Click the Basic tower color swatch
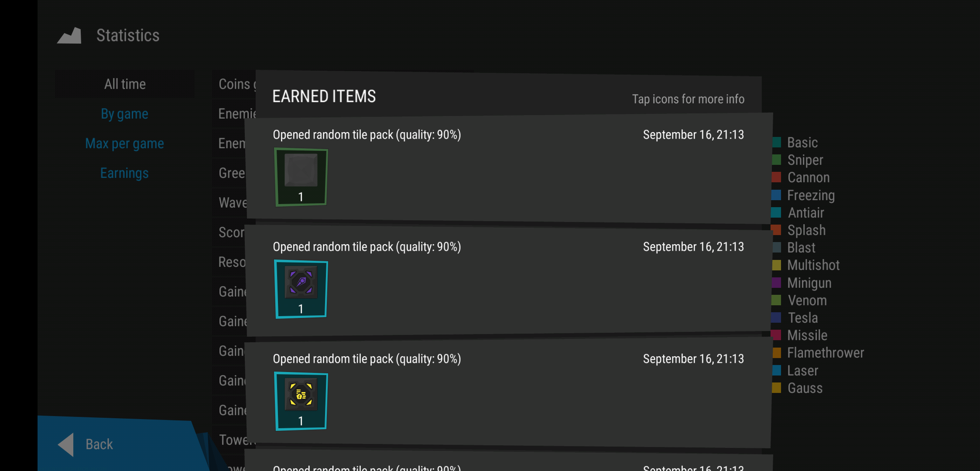Image resolution: width=980 pixels, height=471 pixels. tap(777, 142)
